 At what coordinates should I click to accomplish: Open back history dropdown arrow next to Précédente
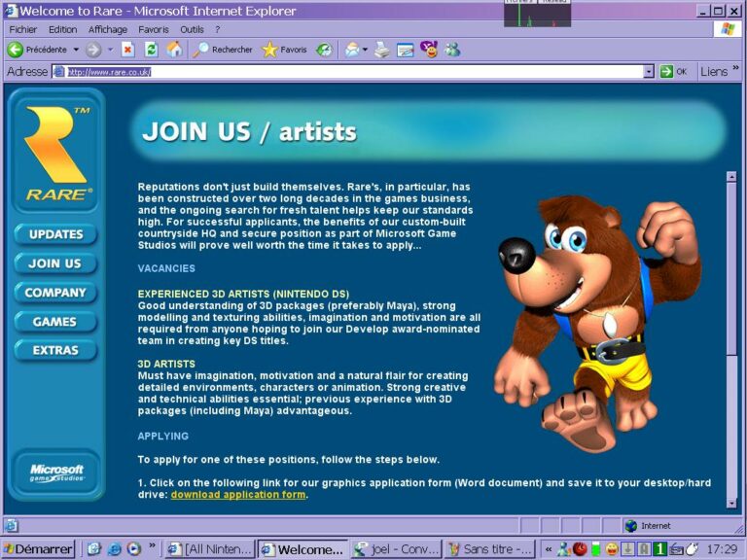(76, 50)
